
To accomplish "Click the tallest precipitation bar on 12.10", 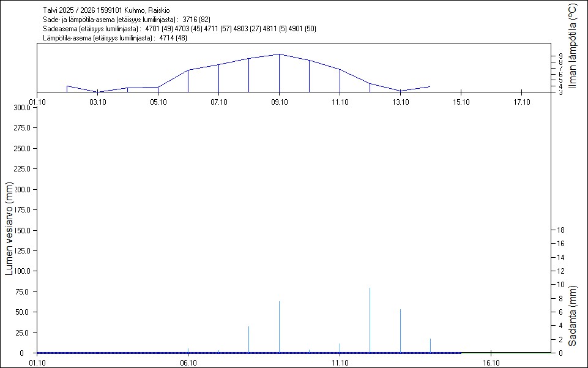I will click(370, 320).
